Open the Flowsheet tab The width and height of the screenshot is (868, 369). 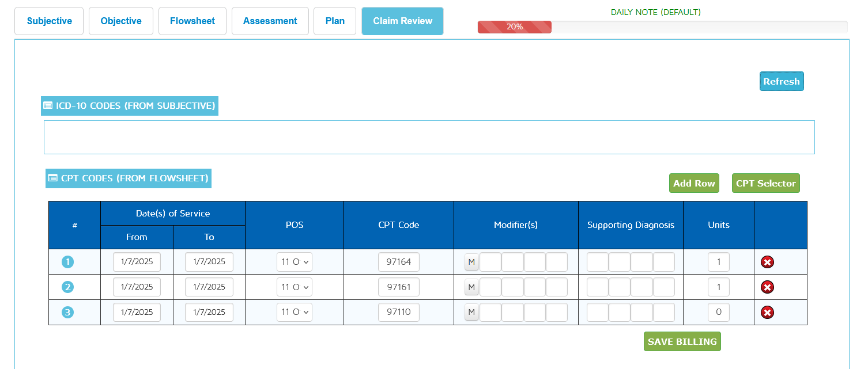tap(193, 21)
